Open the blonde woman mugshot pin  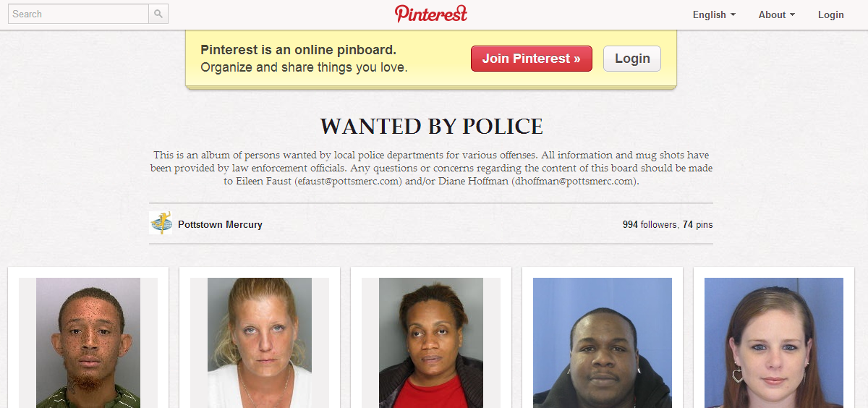pos(260,343)
